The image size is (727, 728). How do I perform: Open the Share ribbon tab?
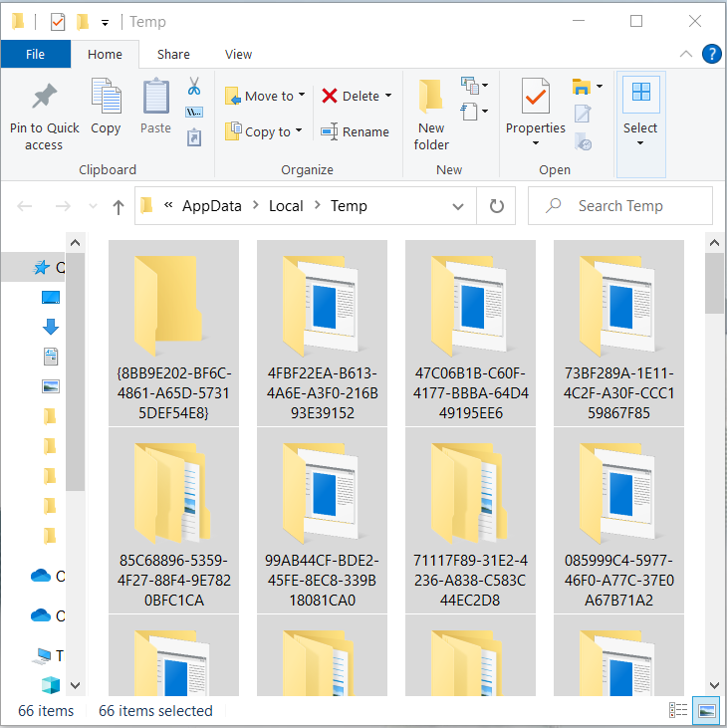(x=173, y=55)
